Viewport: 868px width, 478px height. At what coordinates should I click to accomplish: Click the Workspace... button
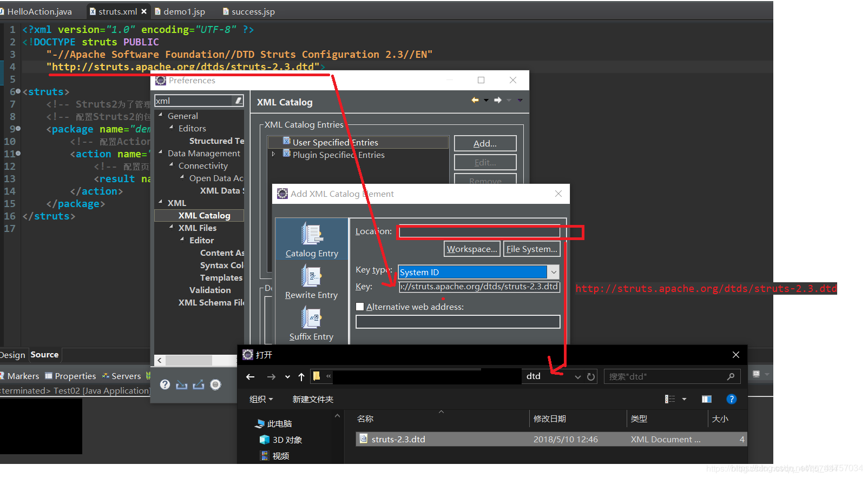pyautogui.click(x=472, y=249)
